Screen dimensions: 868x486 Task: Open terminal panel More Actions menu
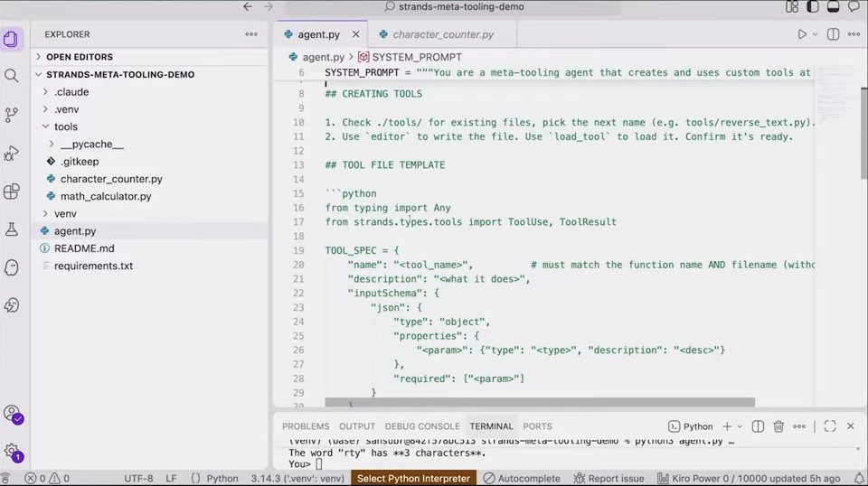click(x=798, y=426)
